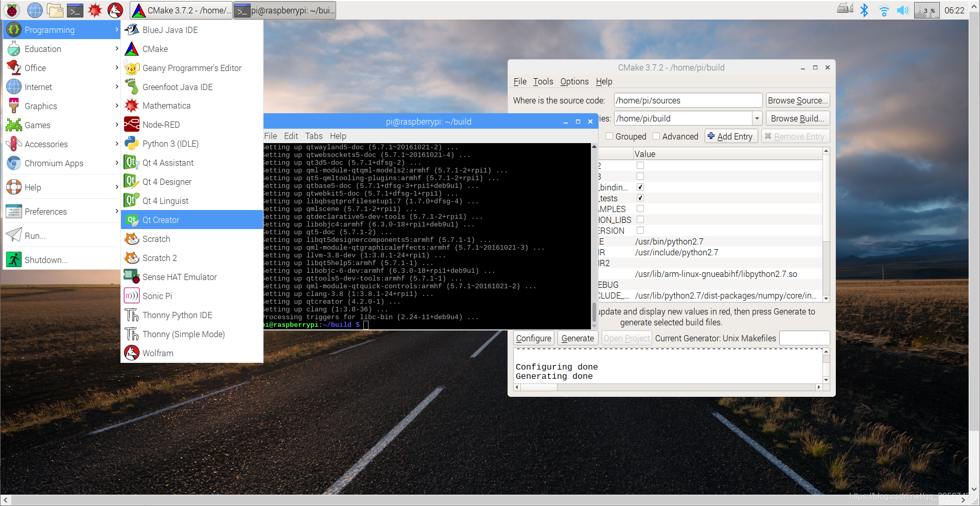Open Mathematica from the Programming menu

click(x=192, y=106)
